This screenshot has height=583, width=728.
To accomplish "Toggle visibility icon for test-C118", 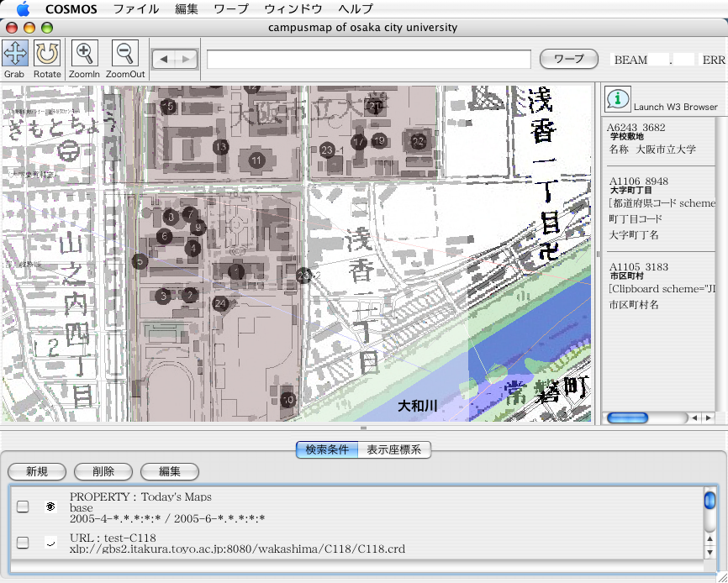I will click(50, 543).
